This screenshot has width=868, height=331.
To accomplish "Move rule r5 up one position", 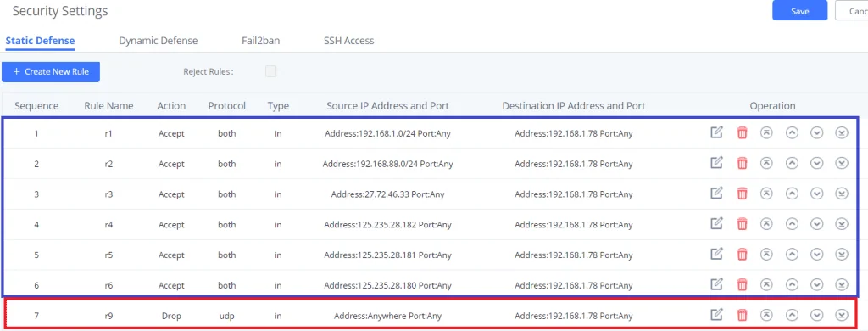I will tap(793, 254).
